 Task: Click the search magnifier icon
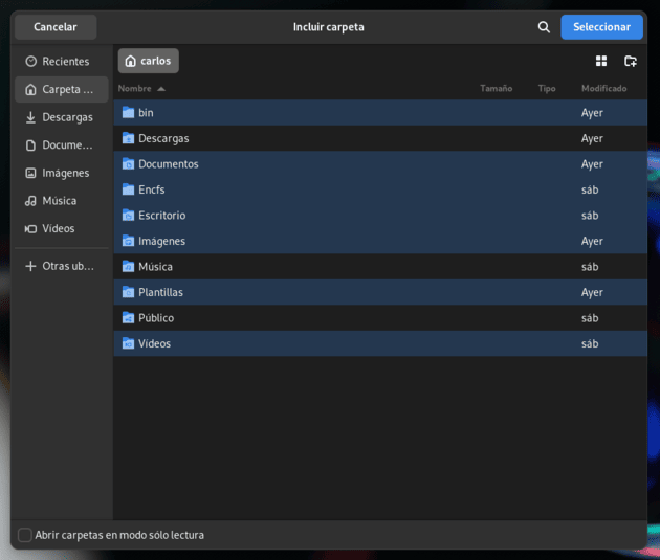click(543, 27)
